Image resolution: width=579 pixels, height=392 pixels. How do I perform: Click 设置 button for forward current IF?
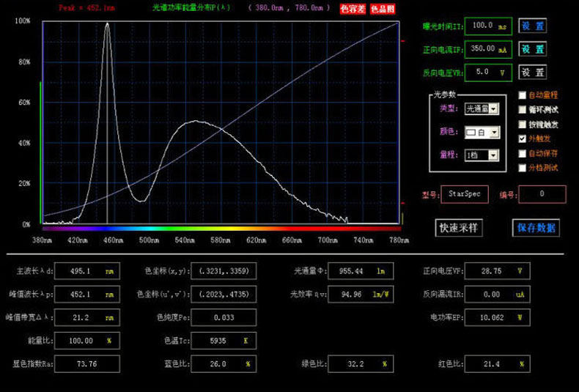coord(533,49)
